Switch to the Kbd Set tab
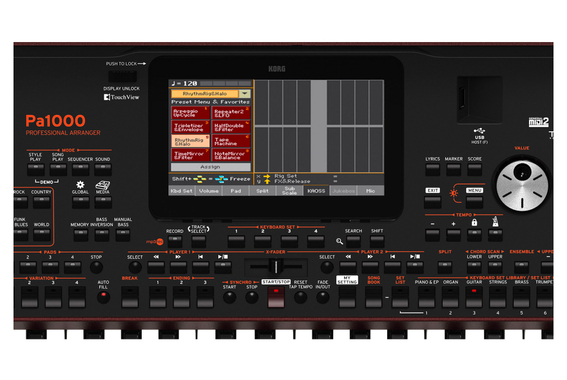567x380 pixels. click(182, 191)
